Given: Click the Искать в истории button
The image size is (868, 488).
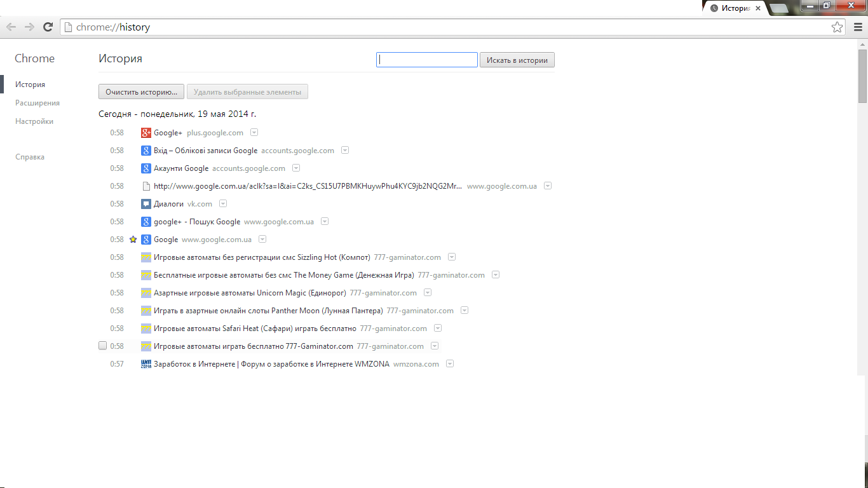Looking at the screenshot, I should pyautogui.click(x=517, y=60).
